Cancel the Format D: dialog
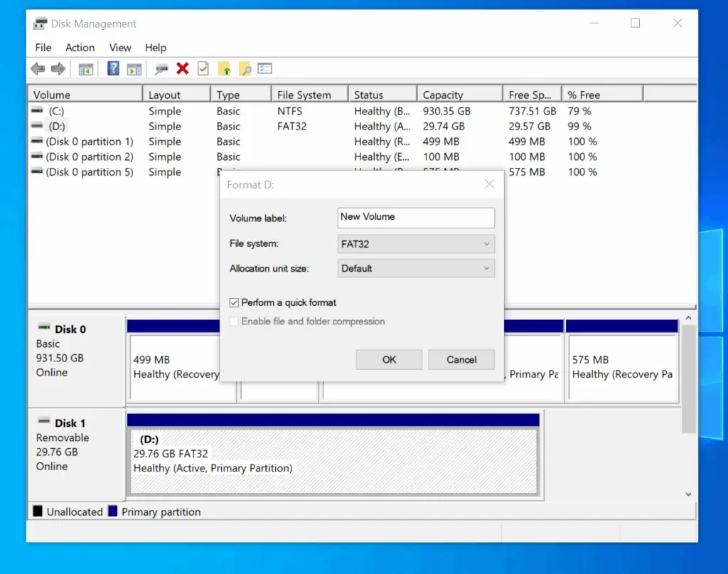This screenshot has width=728, height=574. 461,359
